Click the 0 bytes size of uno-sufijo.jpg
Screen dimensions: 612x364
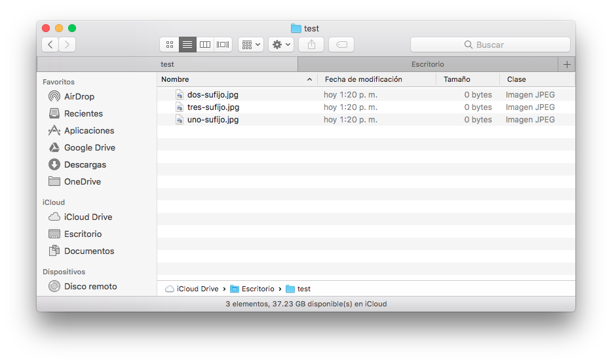(478, 119)
